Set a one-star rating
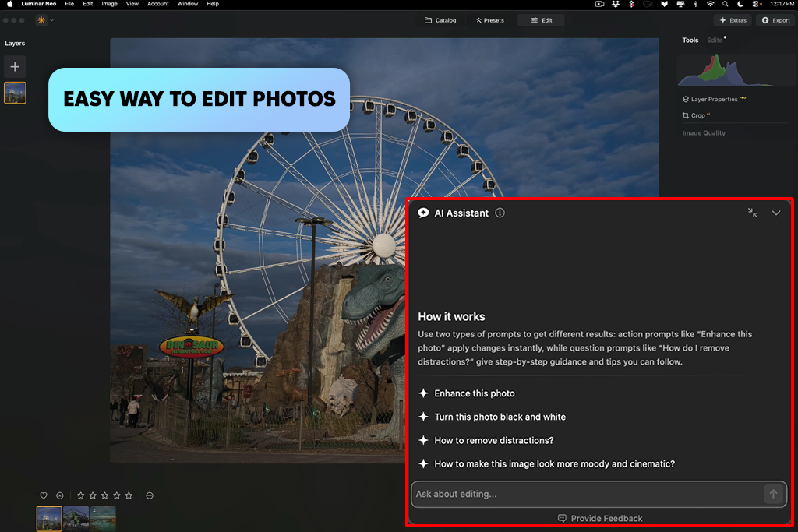Image resolution: width=798 pixels, height=532 pixels. click(80, 495)
